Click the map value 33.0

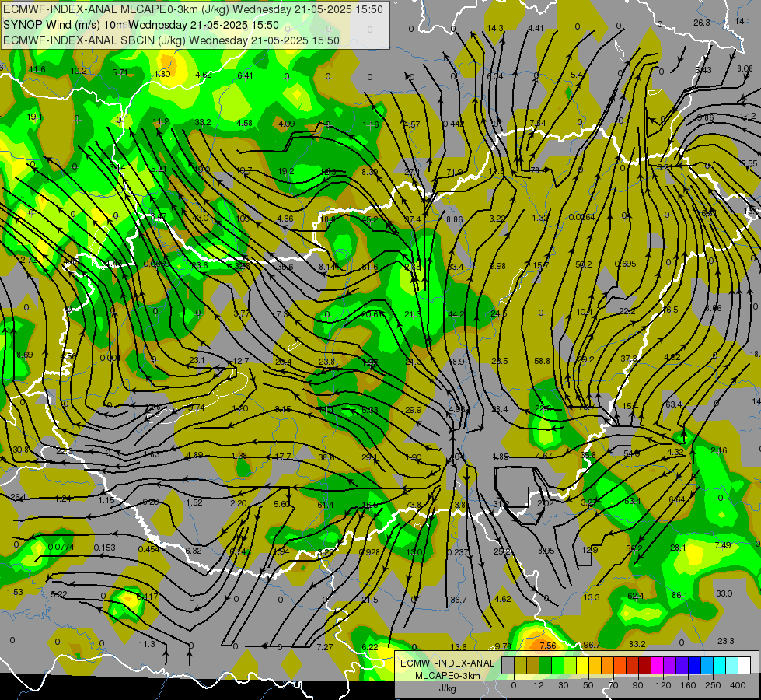click(x=724, y=593)
